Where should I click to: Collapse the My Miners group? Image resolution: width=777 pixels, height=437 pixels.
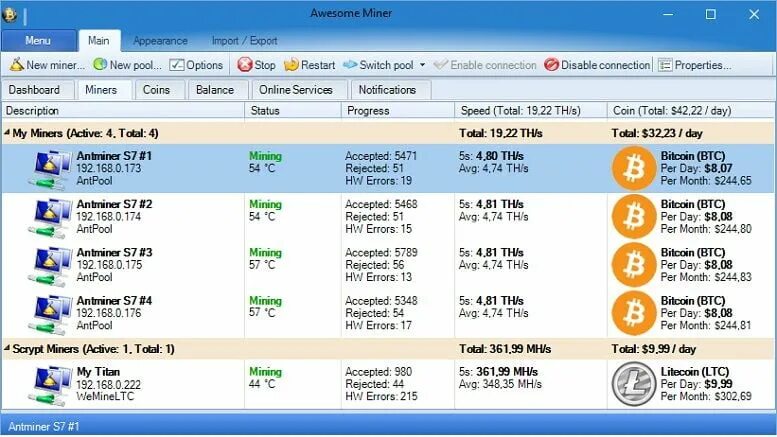pos(7,133)
